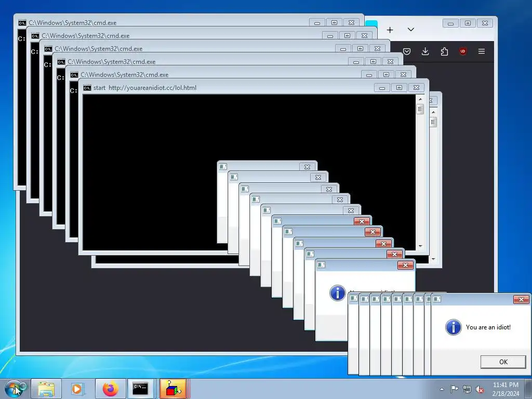The width and height of the screenshot is (532, 399).
Task: Click title text 'start http://youareanidiot.cc/lol.html'
Action: (x=145, y=87)
